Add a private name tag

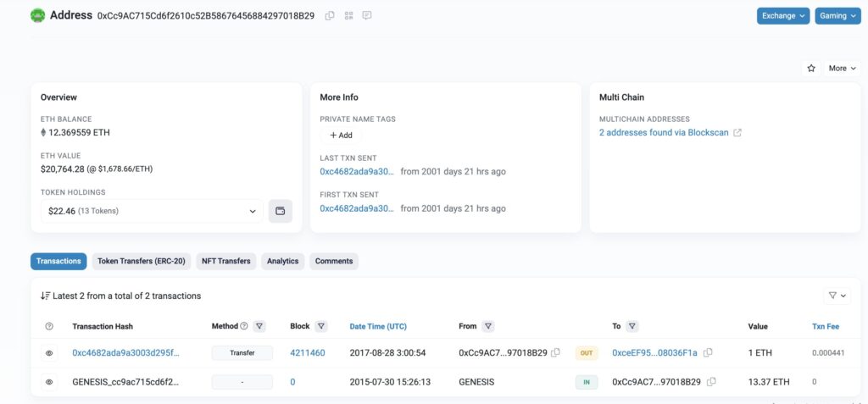pos(341,136)
